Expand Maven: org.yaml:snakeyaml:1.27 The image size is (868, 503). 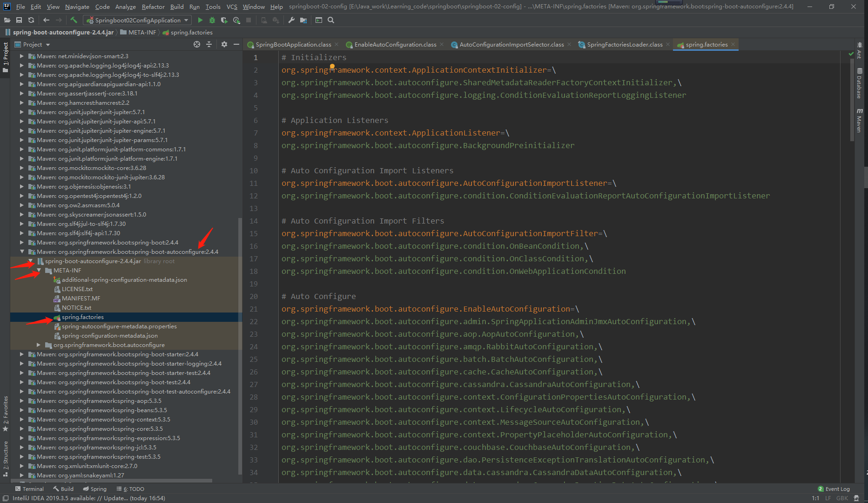point(22,475)
